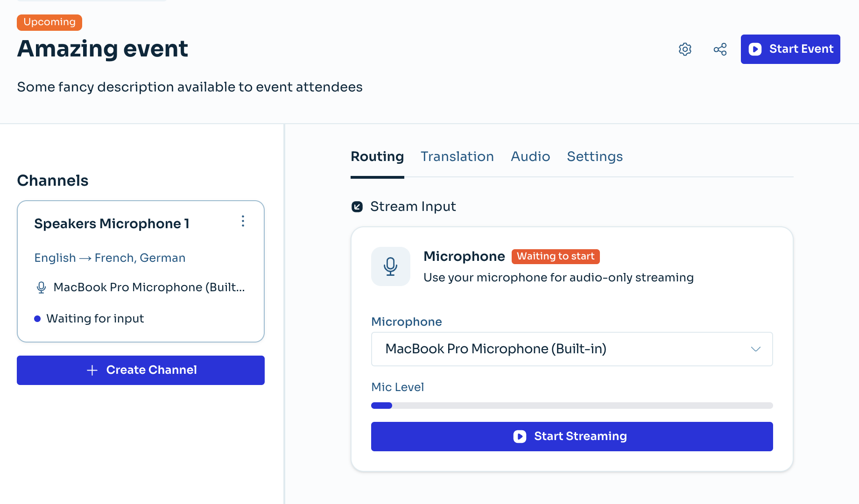Click the Start Streaming button
The image size is (859, 504).
pyautogui.click(x=572, y=436)
